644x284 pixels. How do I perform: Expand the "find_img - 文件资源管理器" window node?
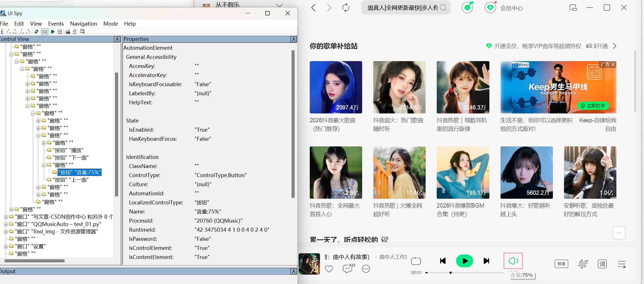pyautogui.click(x=6, y=232)
